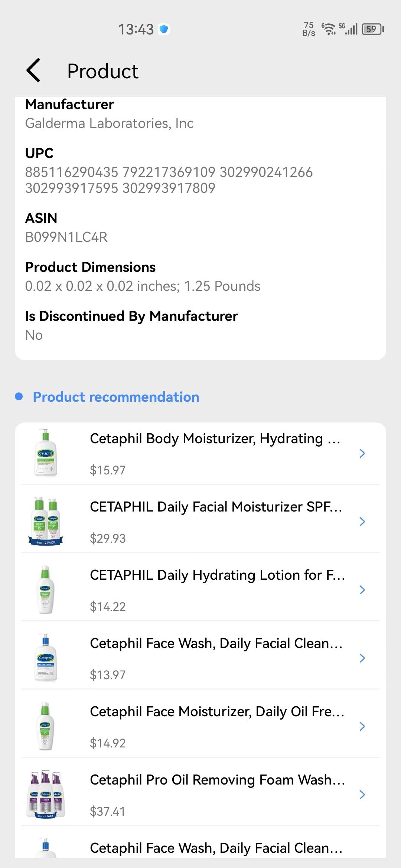Open the Wi-Fi status icon
This screenshot has height=868, width=401.
point(329,29)
